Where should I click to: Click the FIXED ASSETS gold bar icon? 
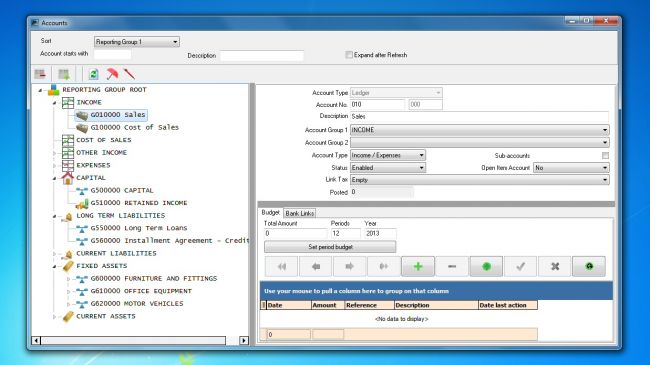pos(68,266)
